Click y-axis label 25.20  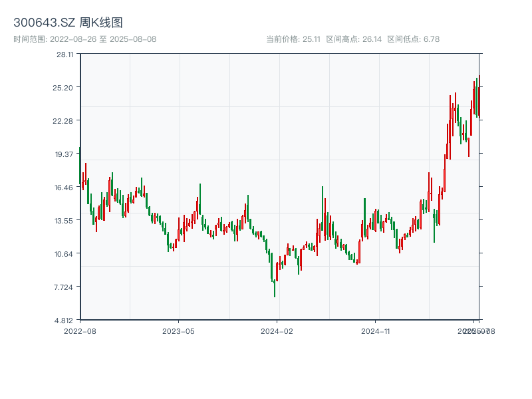(x=63, y=88)
